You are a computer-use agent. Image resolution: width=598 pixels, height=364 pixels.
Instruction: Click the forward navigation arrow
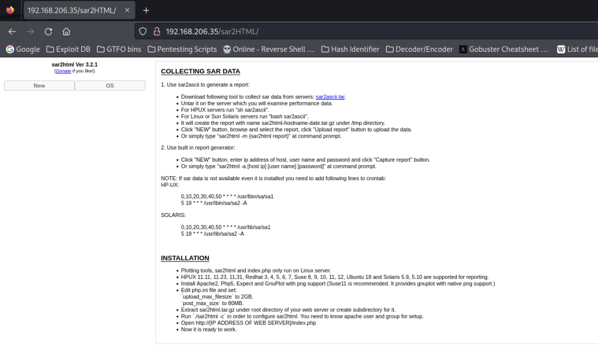[x=30, y=32]
